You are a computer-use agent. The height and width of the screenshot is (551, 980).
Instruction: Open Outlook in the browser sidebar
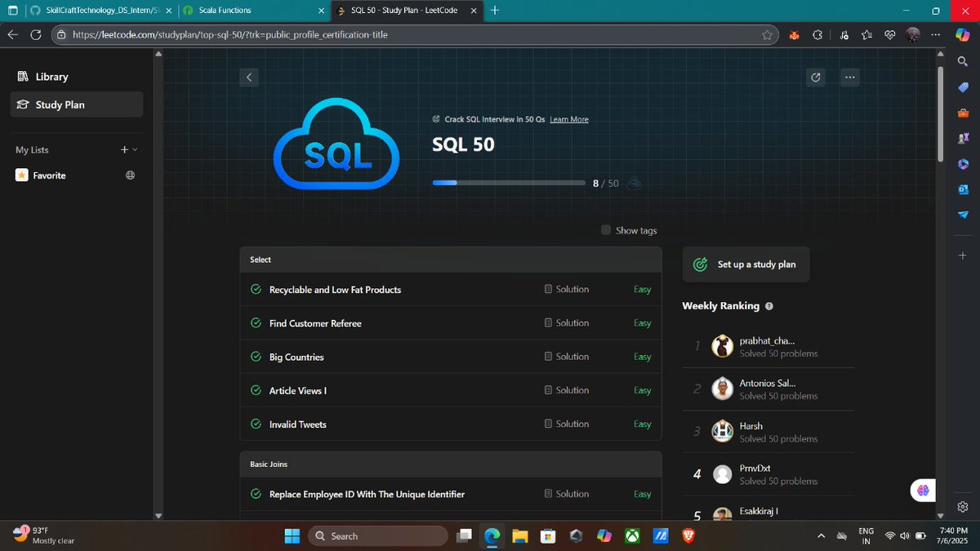(963, 189)
